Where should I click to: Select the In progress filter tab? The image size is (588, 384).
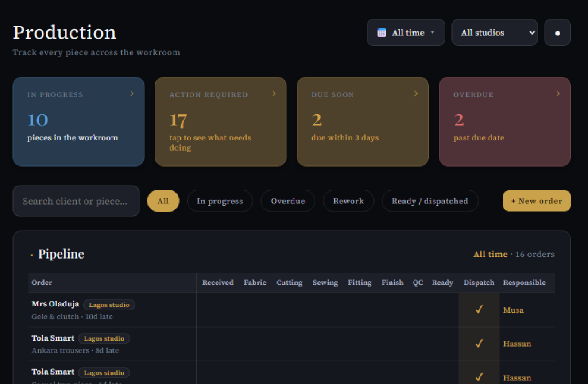click(x=220, y=201)
